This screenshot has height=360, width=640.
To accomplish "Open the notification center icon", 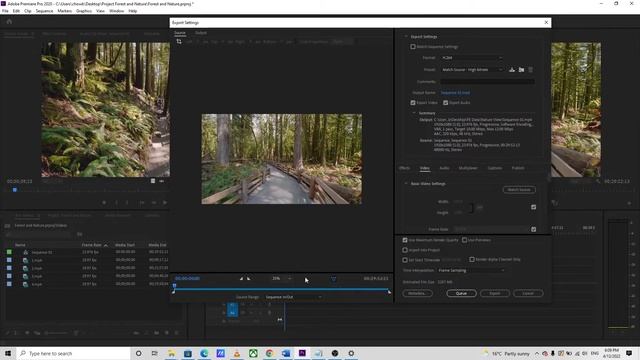I will [x=629, y=353].
